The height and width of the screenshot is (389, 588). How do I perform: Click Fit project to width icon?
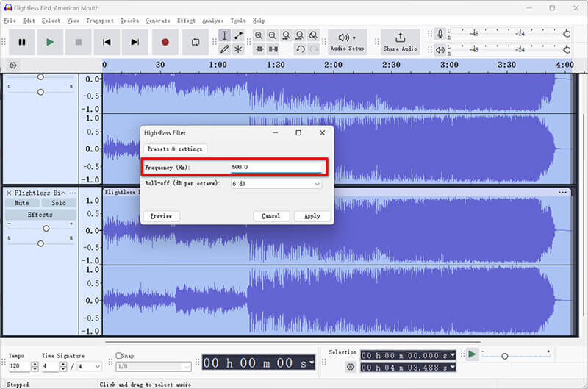pos(300,35)
